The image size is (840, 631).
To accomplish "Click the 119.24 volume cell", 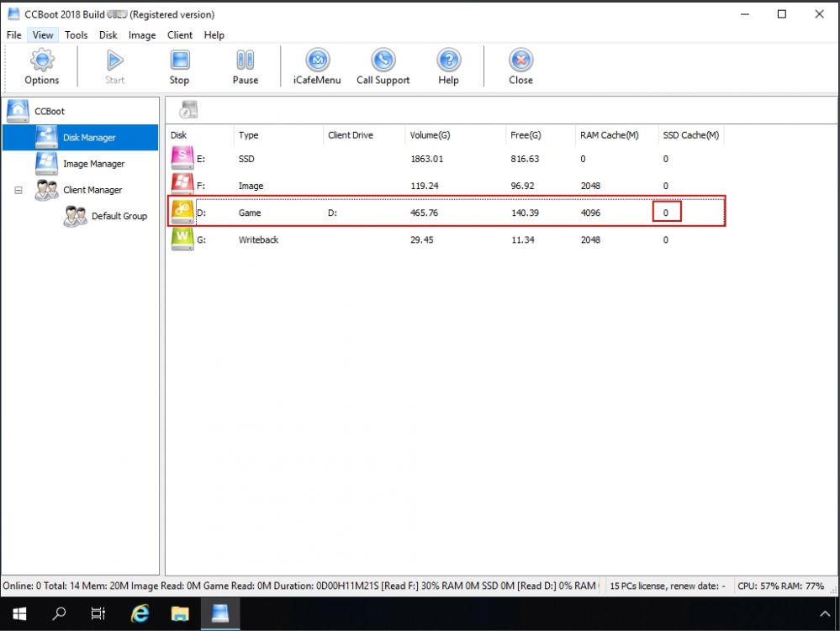I will pyautogui.click(x=425, y=186).
